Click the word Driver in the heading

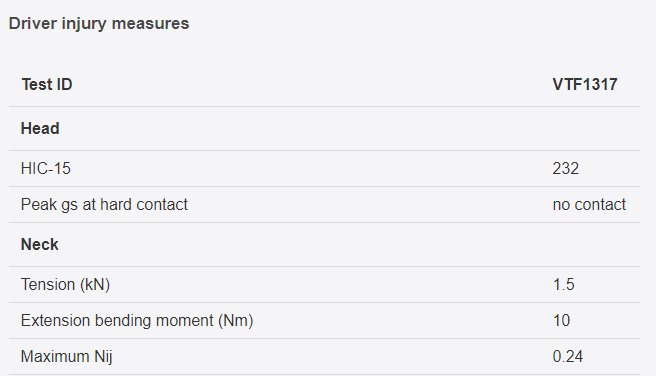click(33, 24)
